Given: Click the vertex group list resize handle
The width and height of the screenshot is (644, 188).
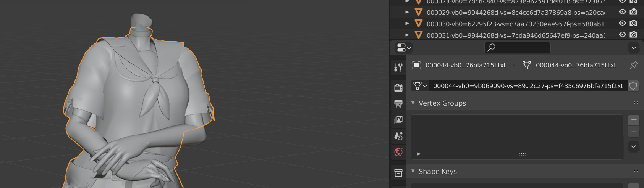Looking at the screenshot, I should coord(523,154).
